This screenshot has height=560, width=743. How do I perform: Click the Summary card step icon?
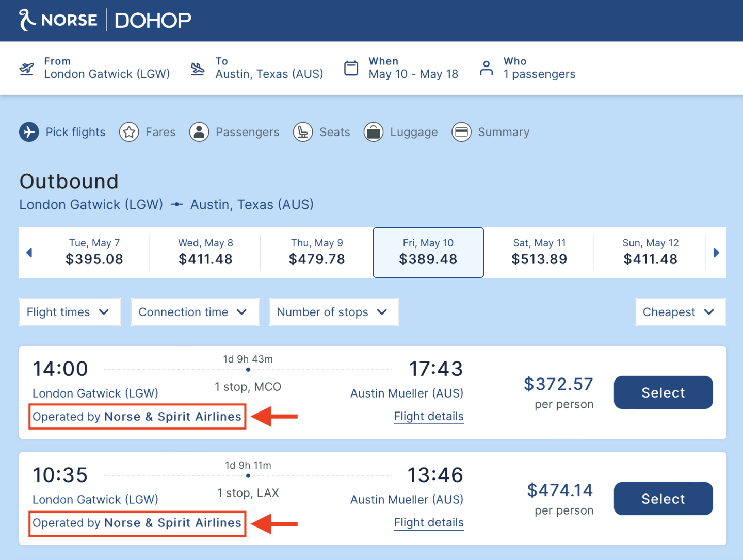461,132
